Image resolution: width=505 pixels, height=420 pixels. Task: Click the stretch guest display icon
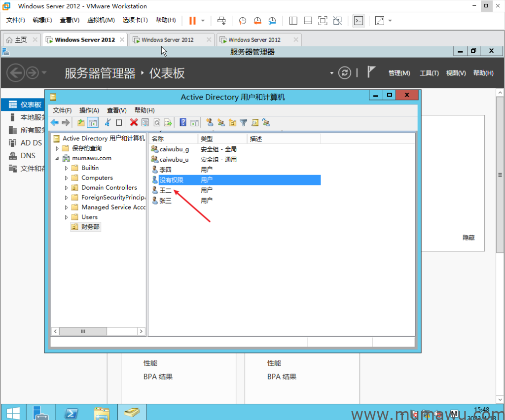380,21
